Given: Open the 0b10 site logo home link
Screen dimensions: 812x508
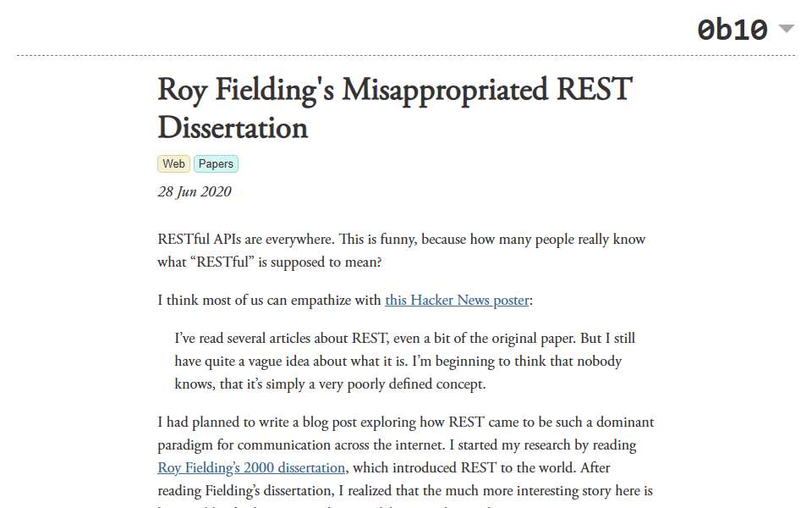Looking at the screenshot, I should pos(732,30).
